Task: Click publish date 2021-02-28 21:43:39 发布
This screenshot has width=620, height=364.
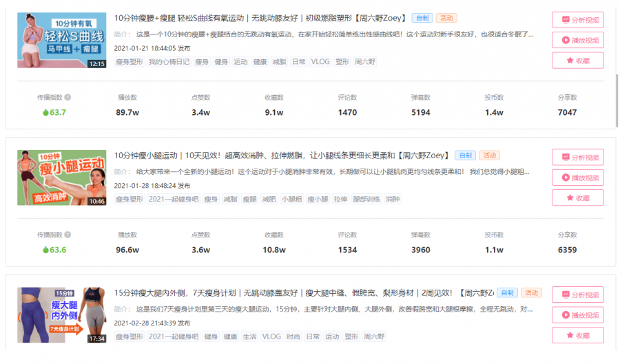Action: pos(152,323)
